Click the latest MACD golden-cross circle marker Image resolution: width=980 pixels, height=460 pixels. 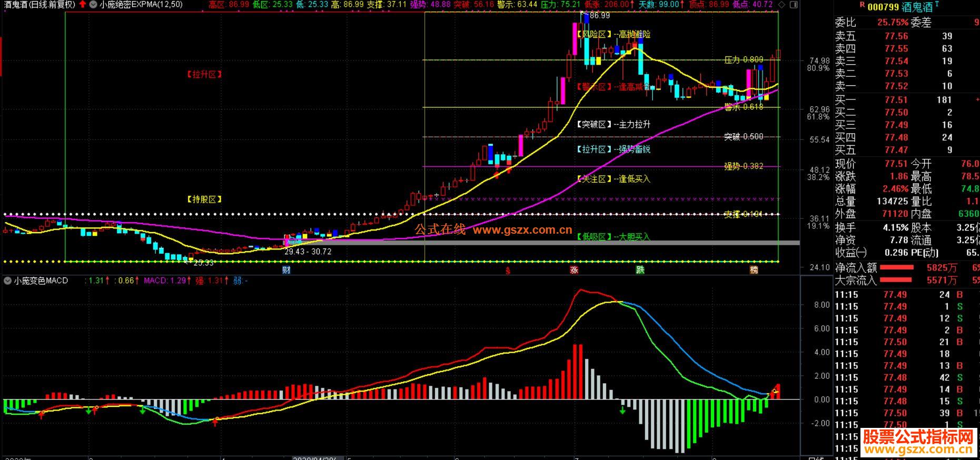(x=775, y=391)
